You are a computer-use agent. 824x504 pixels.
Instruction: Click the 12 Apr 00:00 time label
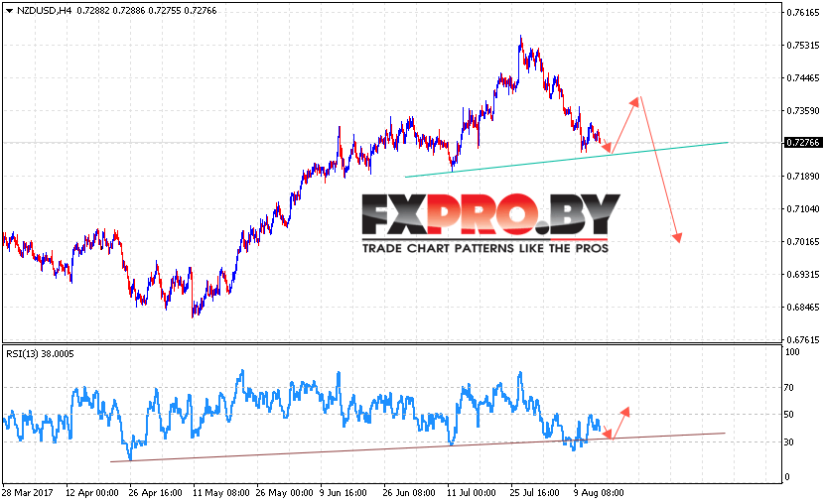pyautogui.click(x=92, y=492)
